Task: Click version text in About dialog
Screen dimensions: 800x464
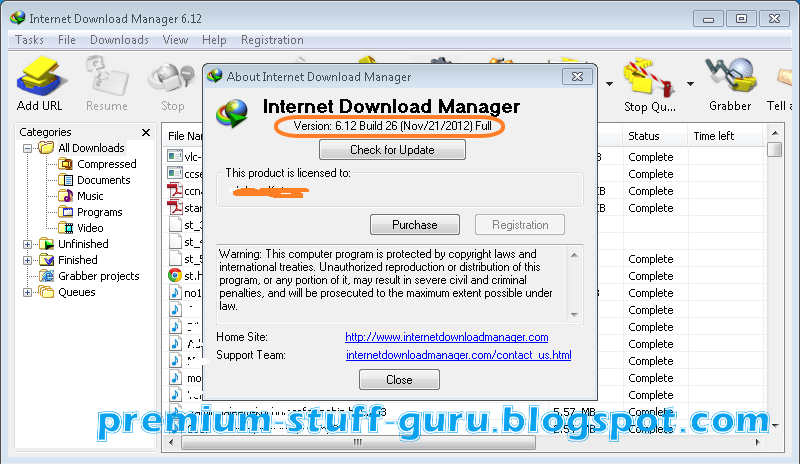Action: [x=392, y=126]
